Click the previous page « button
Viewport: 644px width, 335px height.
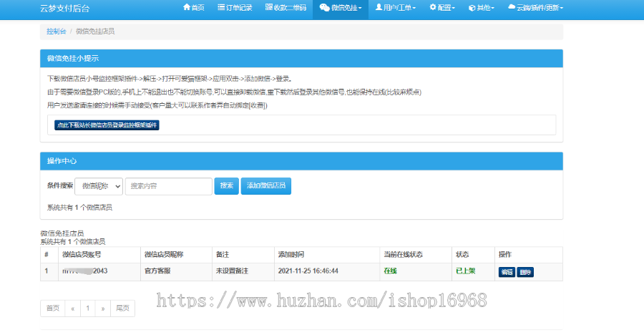click(x=73, y=309)
